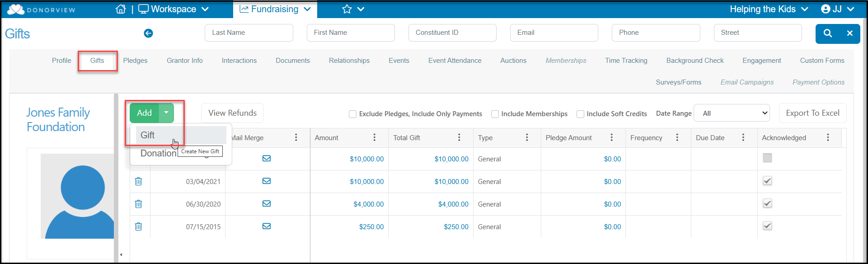Clear search with the X button
This screenshot has width=868, height=264.
point(849,33)
